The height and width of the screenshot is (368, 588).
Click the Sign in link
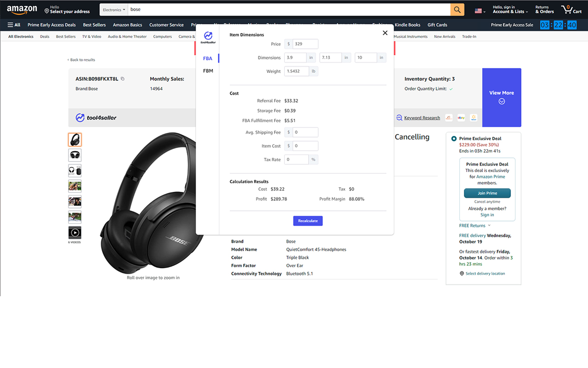click(x=487, y=215)
